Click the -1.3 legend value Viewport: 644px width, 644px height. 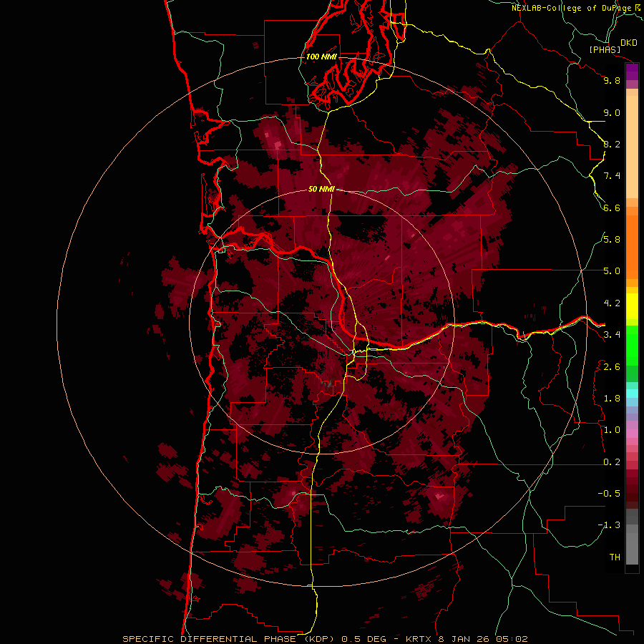(609, 525)
